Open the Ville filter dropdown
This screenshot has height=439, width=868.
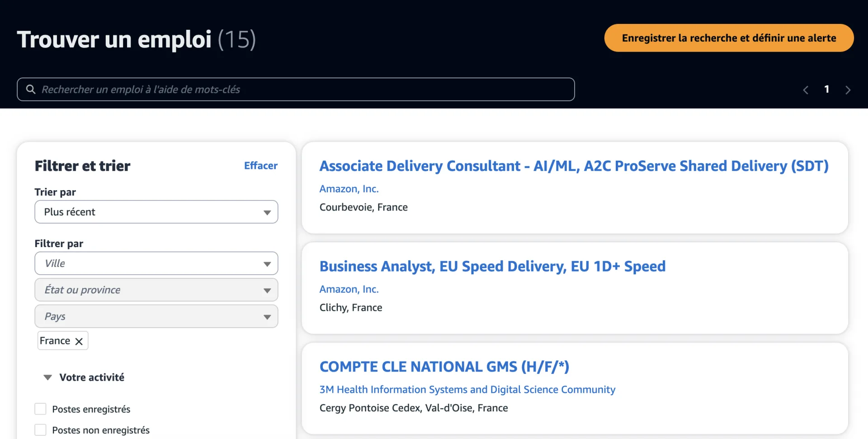pos(156,263)
